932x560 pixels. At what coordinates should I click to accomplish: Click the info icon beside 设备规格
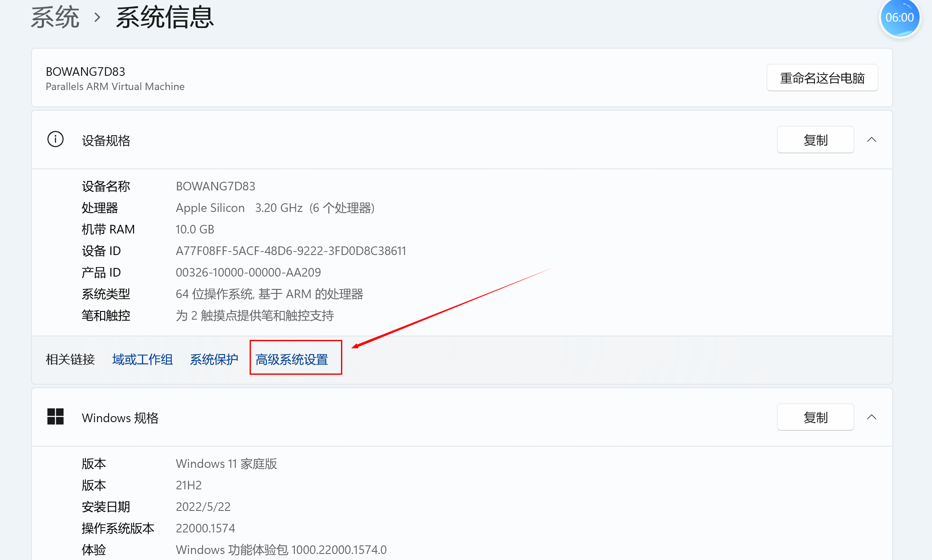[55, 140]
